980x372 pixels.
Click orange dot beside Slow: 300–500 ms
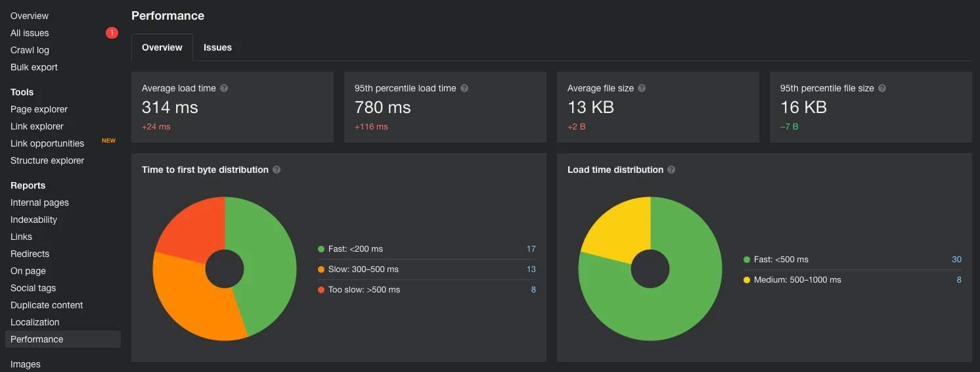point(321,269)
